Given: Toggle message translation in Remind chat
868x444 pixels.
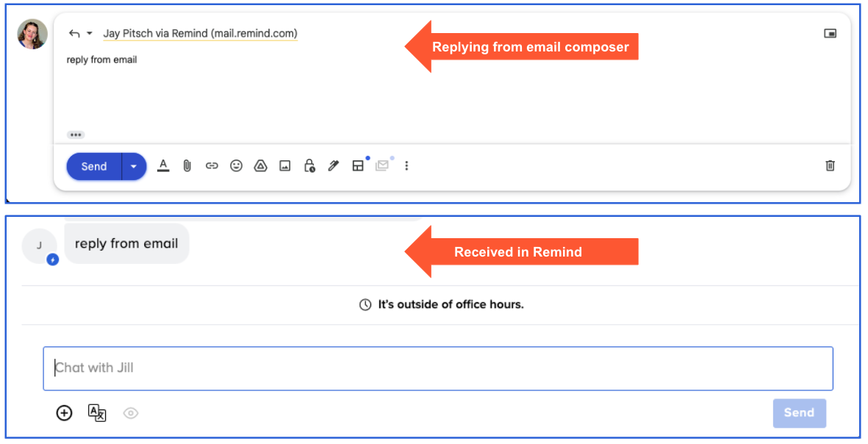Looking at the screenshot, I should [97, 413].
